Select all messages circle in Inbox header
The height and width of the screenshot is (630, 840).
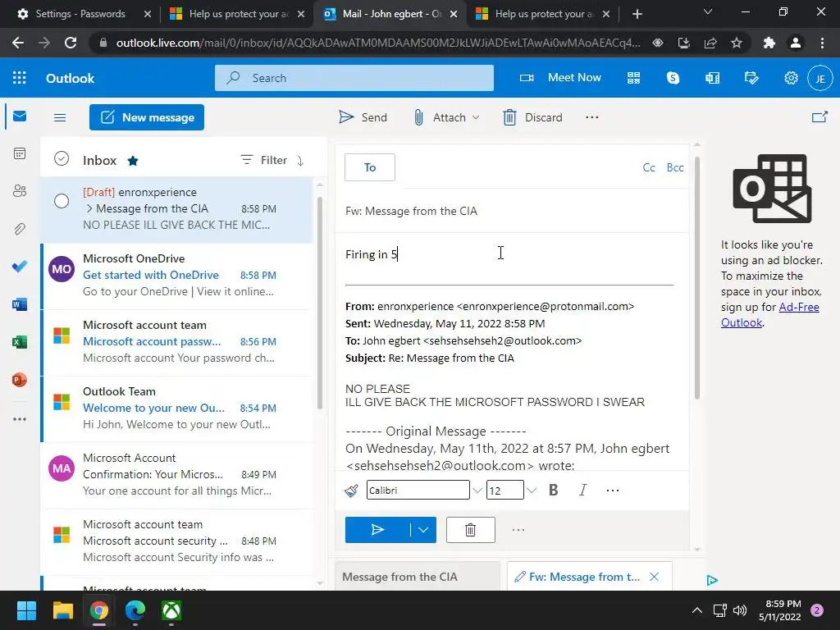(x=62, y=158)
